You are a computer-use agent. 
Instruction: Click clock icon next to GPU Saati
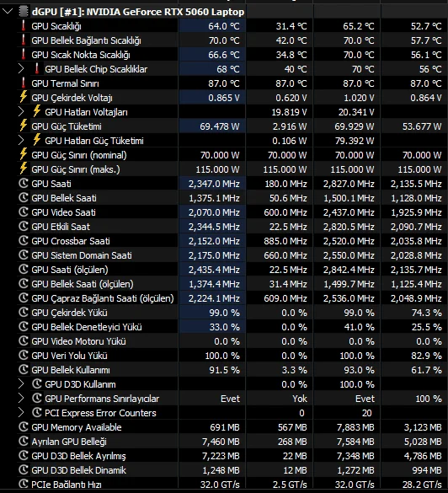click(x=24, y=184)
